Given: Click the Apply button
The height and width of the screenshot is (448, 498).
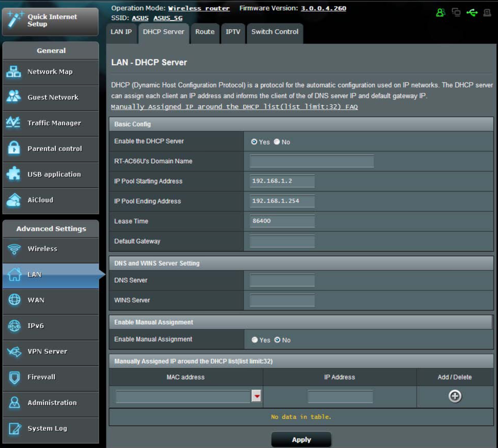Looking at the screenshot, I should (x=301, y=439).
